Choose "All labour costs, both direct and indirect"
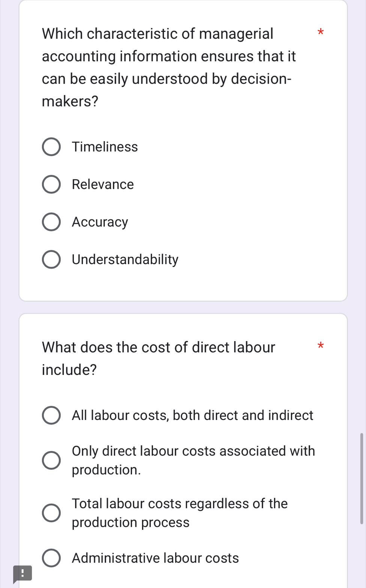The width and height of the screenshot is (366, 588). click(x=51, y=415)
